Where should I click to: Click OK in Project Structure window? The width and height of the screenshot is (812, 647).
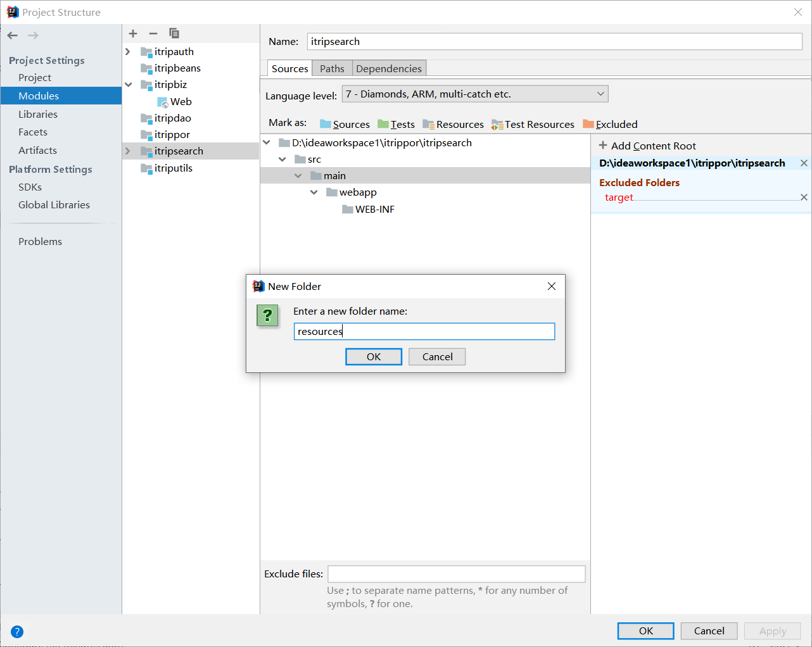tap(646, 631)
